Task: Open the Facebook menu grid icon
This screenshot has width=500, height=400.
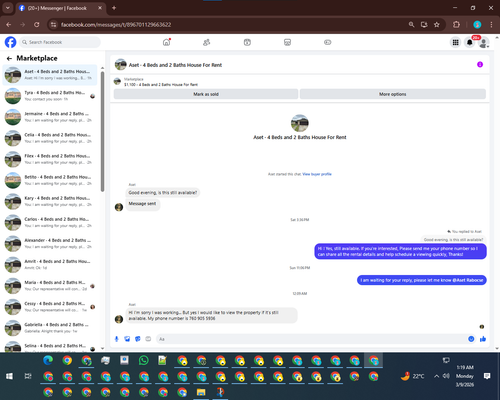Action: (455, 42)
